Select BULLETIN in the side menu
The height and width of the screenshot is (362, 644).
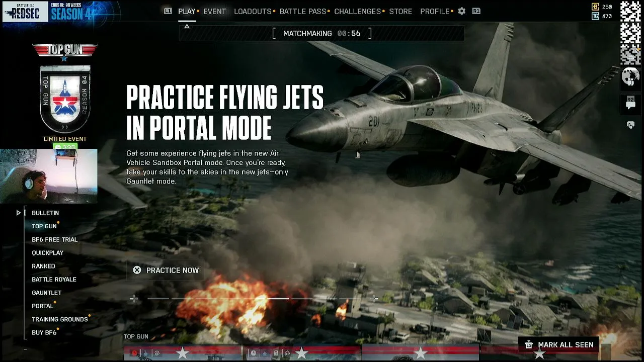tap(45, 213)
